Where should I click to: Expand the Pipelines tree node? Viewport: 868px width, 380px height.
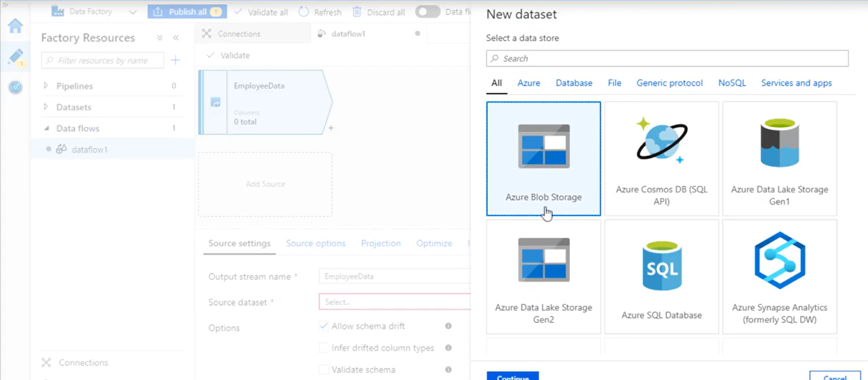click(x=46, y=85)
